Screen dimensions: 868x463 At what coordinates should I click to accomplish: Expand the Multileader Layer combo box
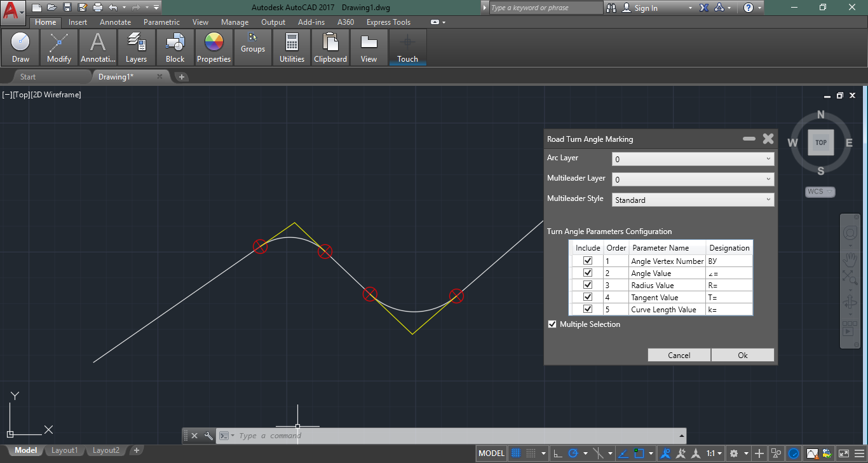tap(693, 179)
